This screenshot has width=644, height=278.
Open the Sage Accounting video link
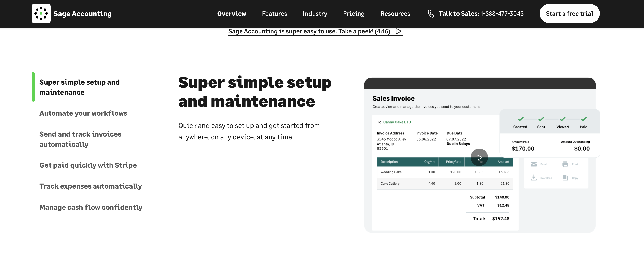(309, 32)
